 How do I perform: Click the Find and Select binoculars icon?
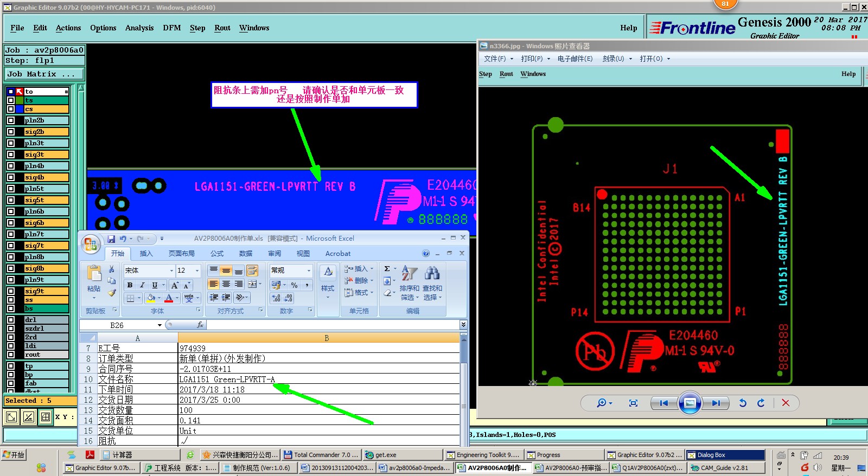click(x=432, y=273)
